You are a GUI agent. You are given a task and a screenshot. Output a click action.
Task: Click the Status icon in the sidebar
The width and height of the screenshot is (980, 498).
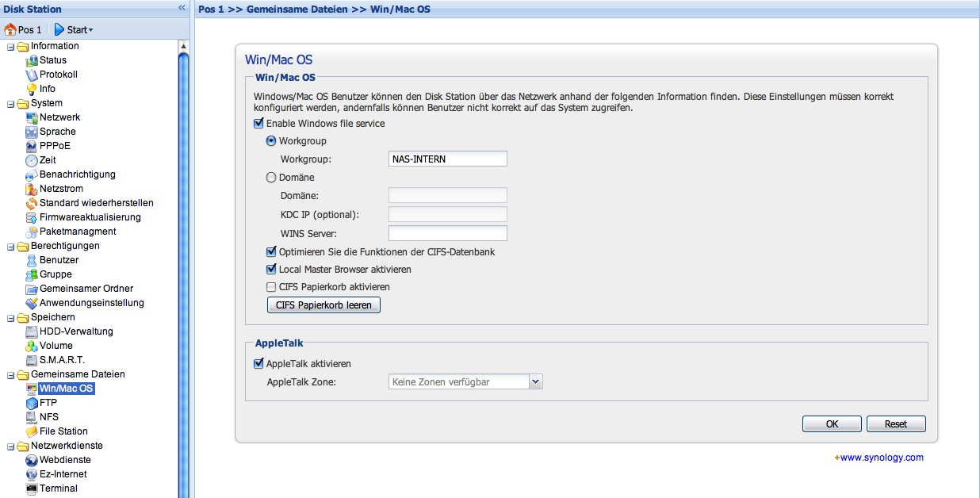click(x=32, y=60)
